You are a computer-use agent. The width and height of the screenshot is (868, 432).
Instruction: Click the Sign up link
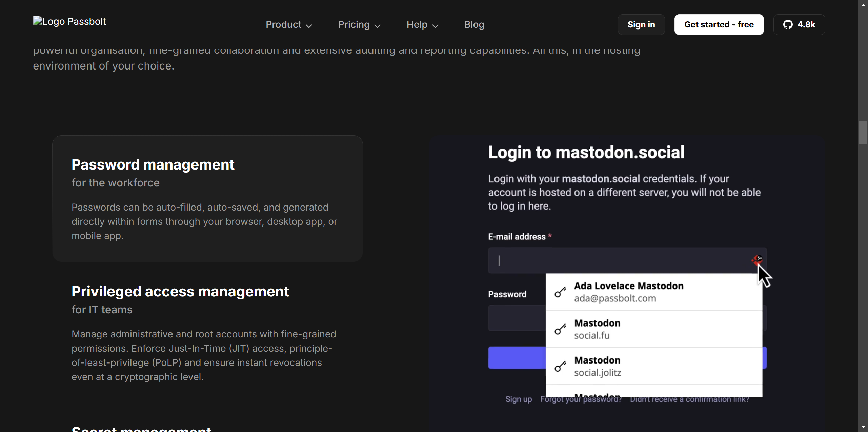click(x=518, y=399)
